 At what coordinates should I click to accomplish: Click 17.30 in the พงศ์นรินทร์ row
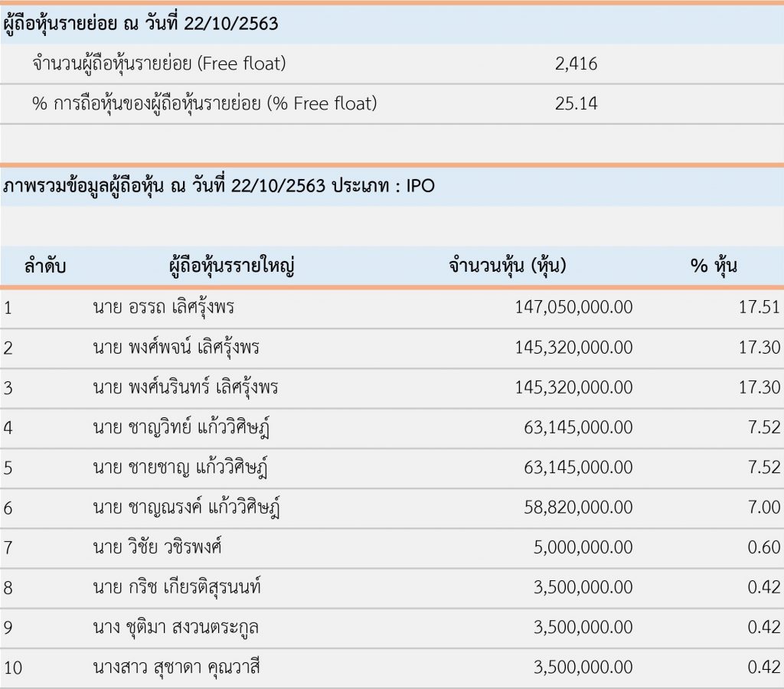pos(759,387)
